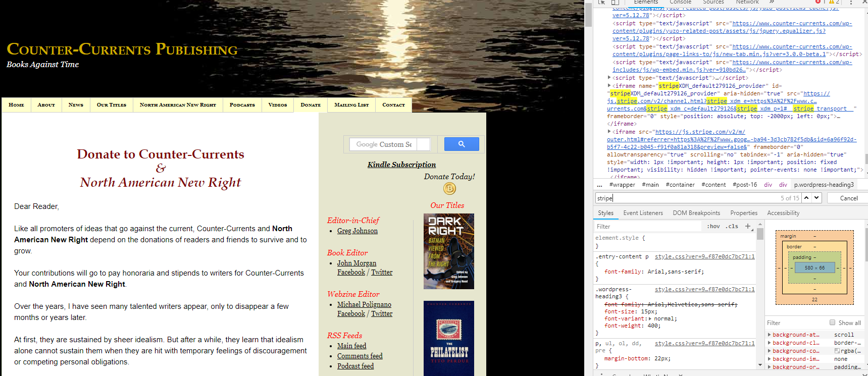
Task: Open style.css link for .entry-content p rule
Action: pyautogui.click(x=704, y=256)
